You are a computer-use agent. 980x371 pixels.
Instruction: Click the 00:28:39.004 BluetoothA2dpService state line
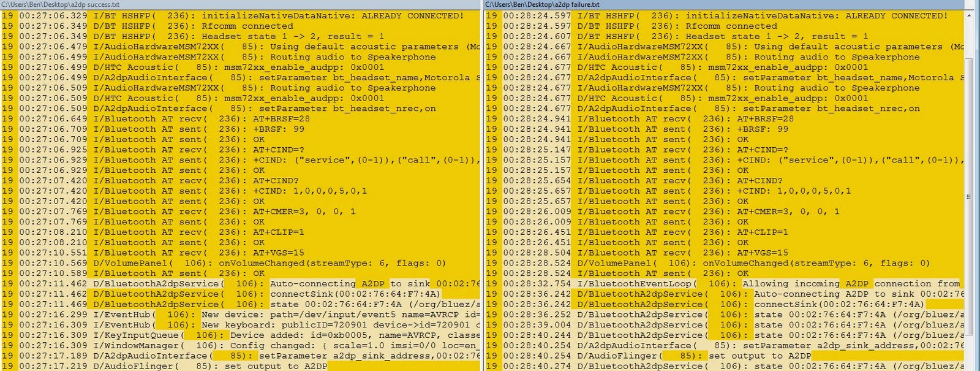tap(724, 325)
